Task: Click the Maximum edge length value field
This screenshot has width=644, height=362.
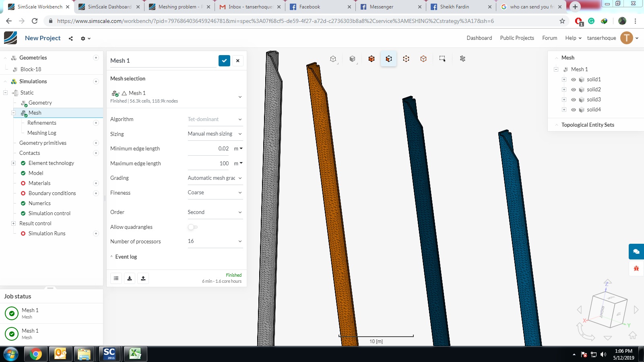Action: point(209,163)
